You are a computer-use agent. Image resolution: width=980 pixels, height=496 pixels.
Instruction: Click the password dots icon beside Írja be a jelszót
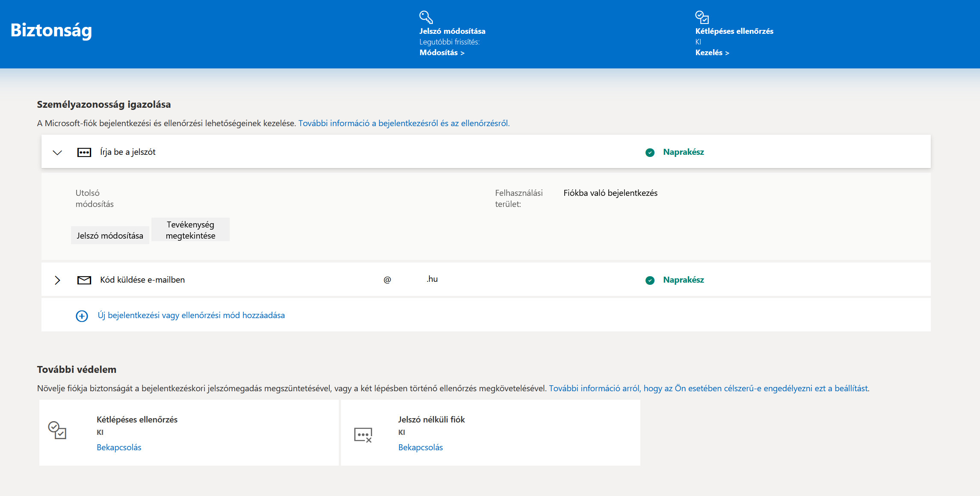[x=84, y=152]
